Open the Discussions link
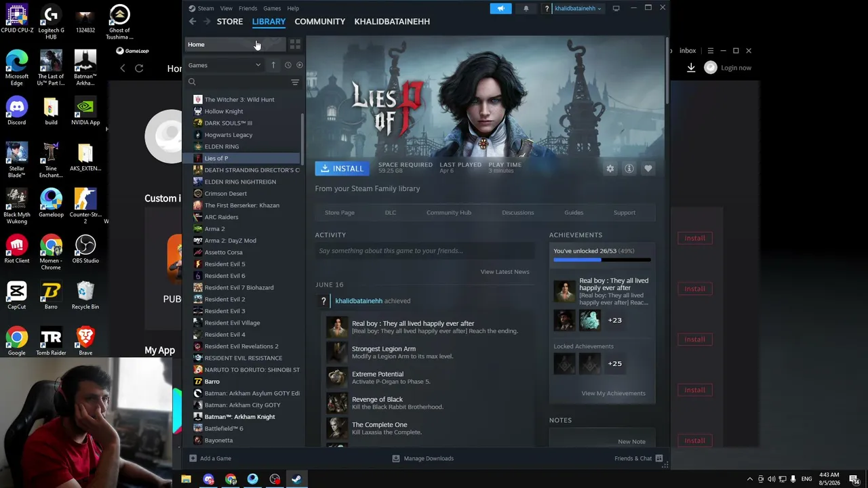This screenshot has width=868, height=488. [518, 213]
